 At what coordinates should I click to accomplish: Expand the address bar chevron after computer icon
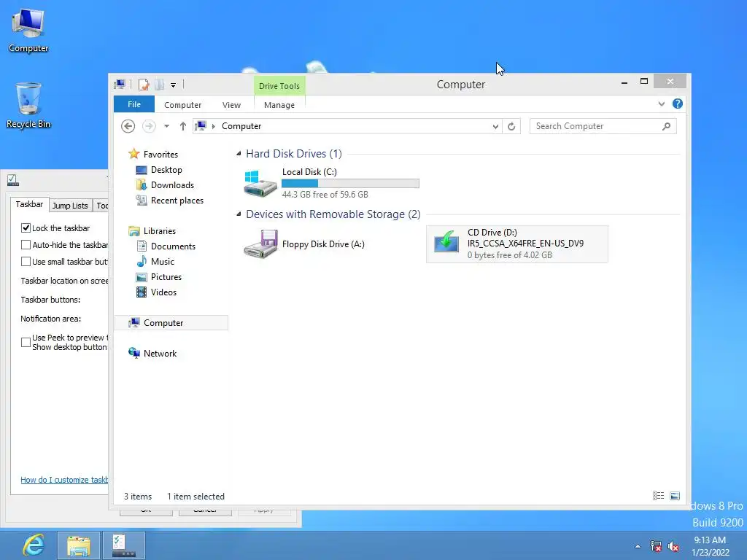point(214,126)
